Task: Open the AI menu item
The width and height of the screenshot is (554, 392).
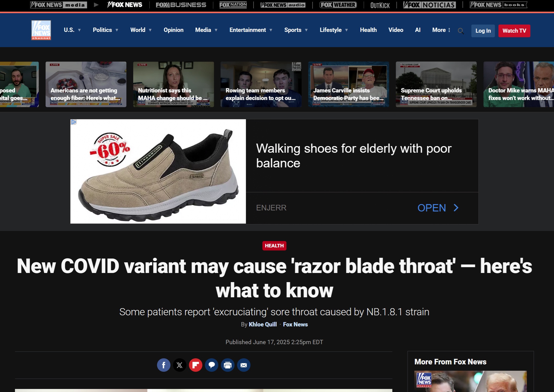Action: coord(418,30)
